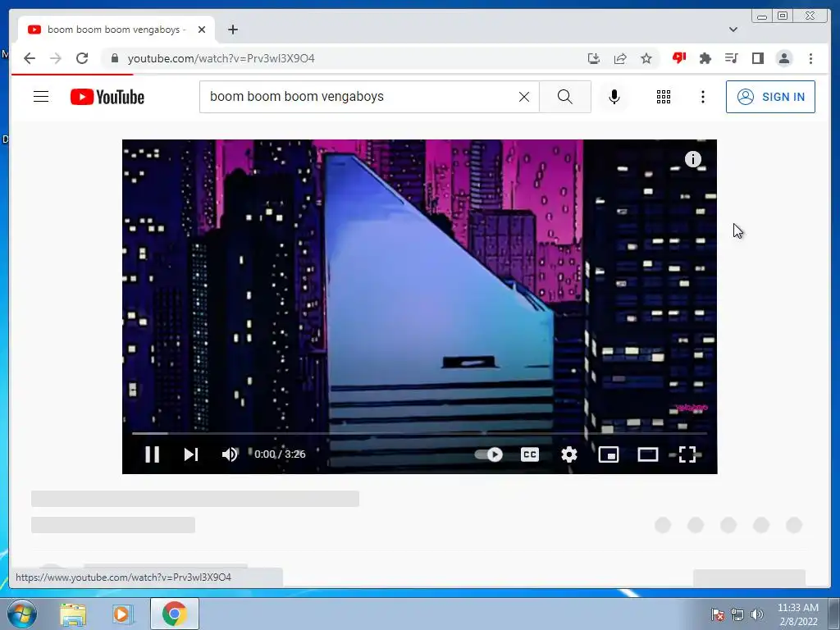Open the taskbar clock showing 11:33 AM
The image size is (840, 630).
click(798, 614)
